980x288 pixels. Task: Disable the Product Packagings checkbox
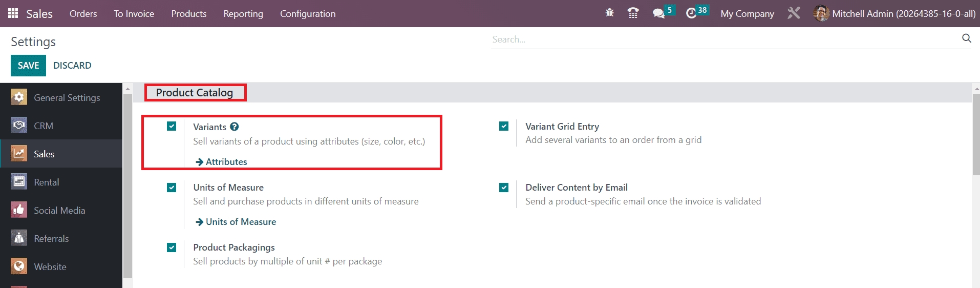[172, 248]
